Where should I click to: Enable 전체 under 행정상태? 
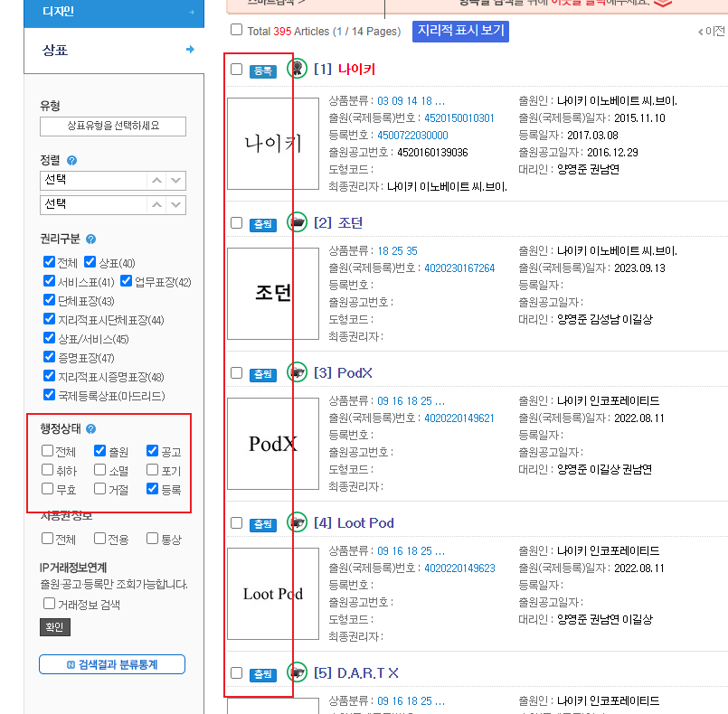pos(47,450)
